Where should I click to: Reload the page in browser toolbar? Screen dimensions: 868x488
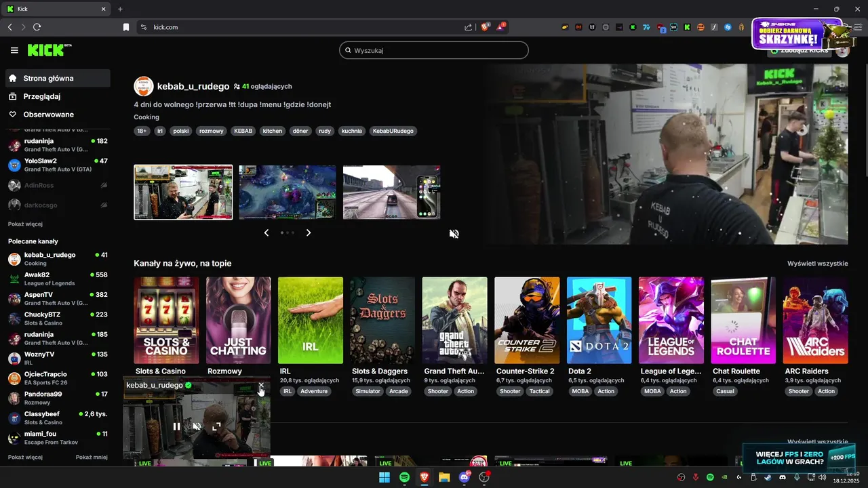pos(37,27)
